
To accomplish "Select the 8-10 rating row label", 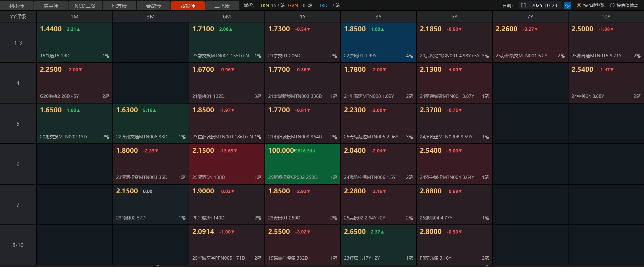I will [x=18, y=245].
